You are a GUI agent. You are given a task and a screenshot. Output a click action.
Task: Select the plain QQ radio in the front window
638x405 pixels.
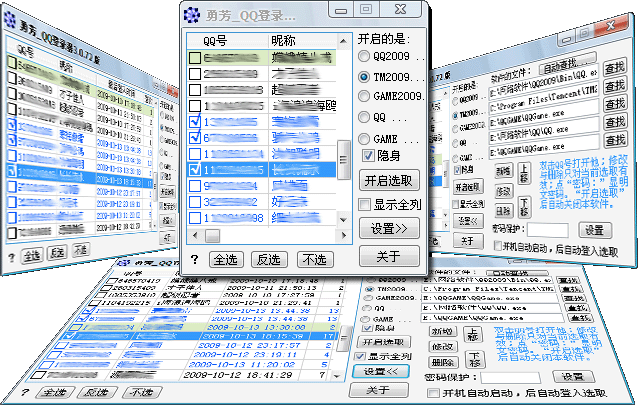click(x=364, y=117)
